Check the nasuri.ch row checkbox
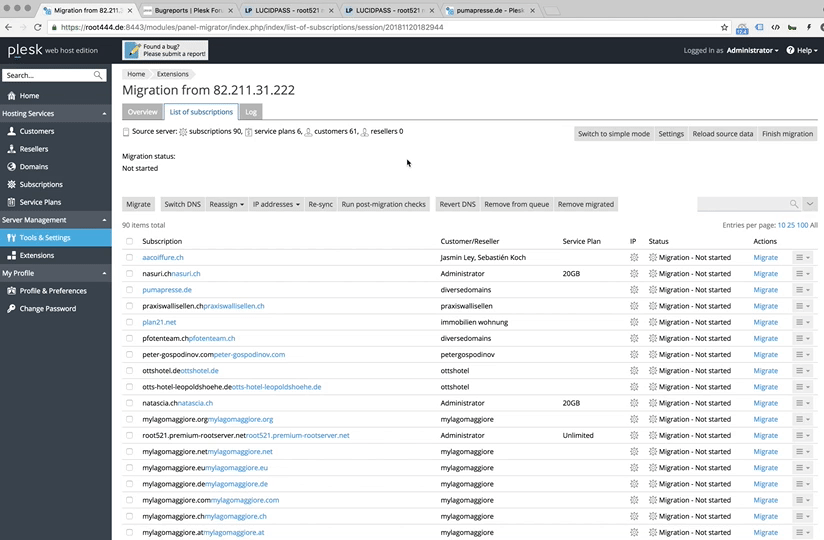 click(129, 274)
